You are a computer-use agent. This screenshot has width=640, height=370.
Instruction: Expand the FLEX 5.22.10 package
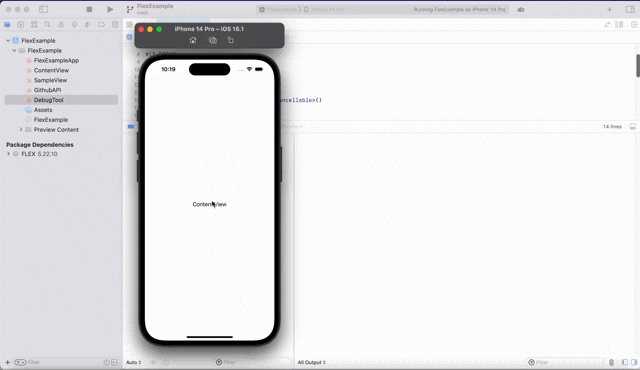8,154
